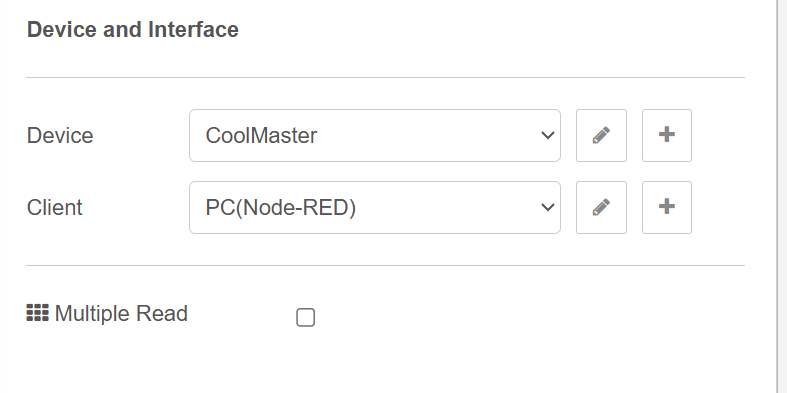Click the grid icon beside Multiple Read
The image size is (787, 393).
(38, 313)
